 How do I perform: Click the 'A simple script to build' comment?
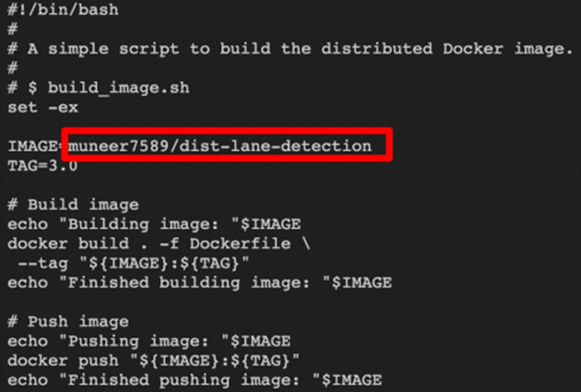[290, 49]
